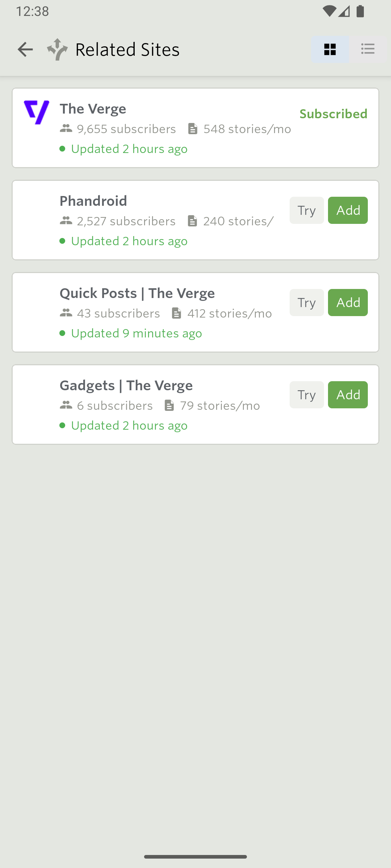
Task: Switch to grid view layout
Action: 330,49
